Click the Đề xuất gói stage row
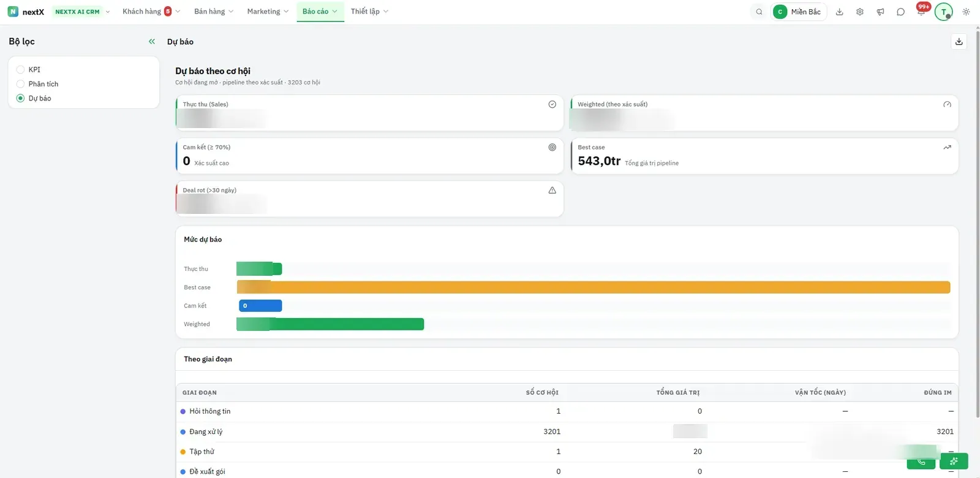This screenshot has width=980, height=478. [567, 471]
